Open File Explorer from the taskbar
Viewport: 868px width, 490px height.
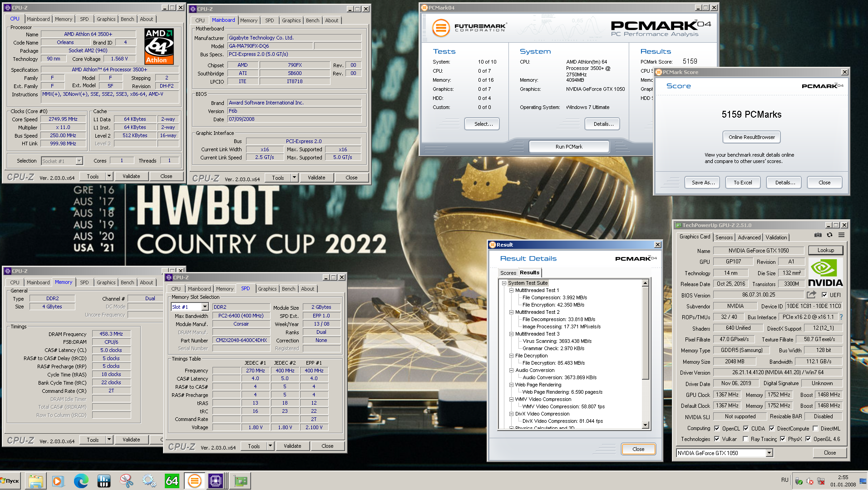pos(35,481)
